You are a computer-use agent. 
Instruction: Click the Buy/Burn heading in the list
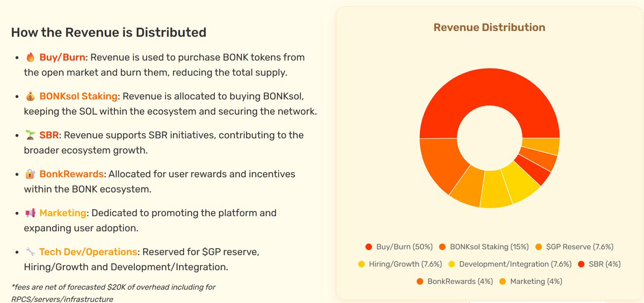[x=62, y=57]
